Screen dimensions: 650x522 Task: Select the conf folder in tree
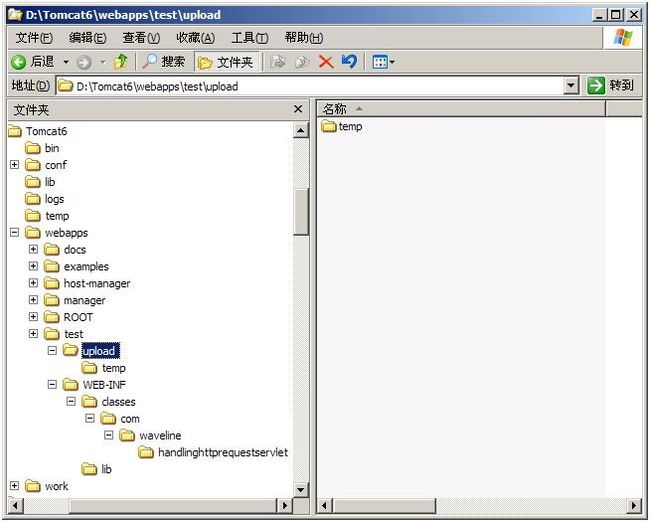click(x=46, y=165)
